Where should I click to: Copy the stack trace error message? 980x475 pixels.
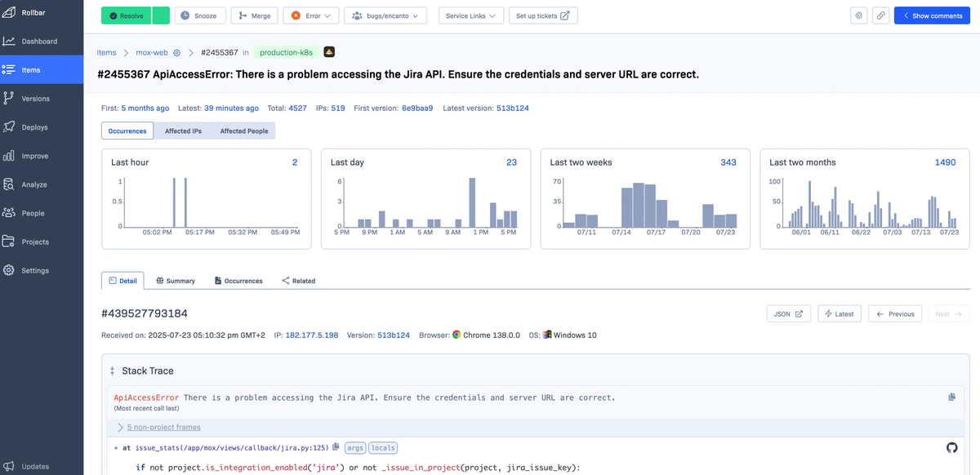click(x=951, y=397)
